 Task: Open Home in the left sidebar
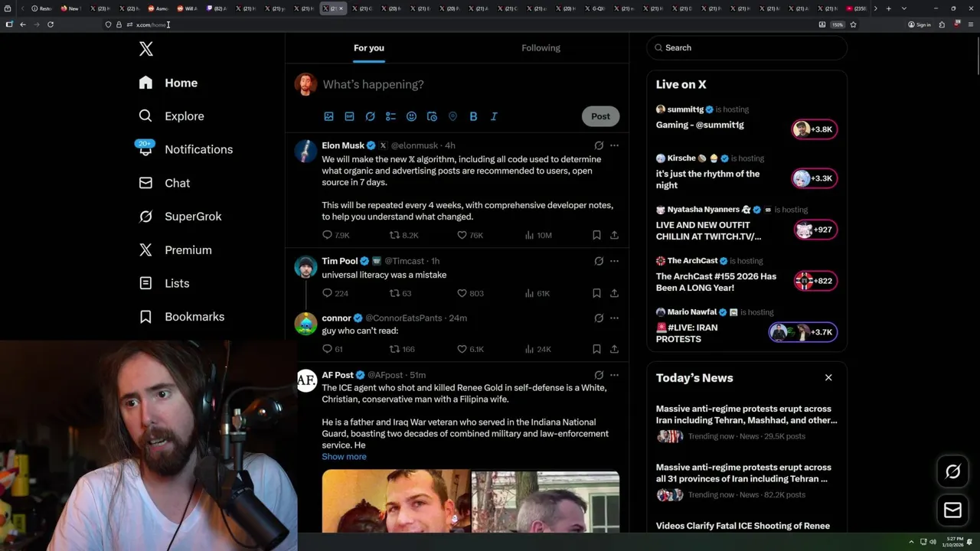[x=168, y=83]
